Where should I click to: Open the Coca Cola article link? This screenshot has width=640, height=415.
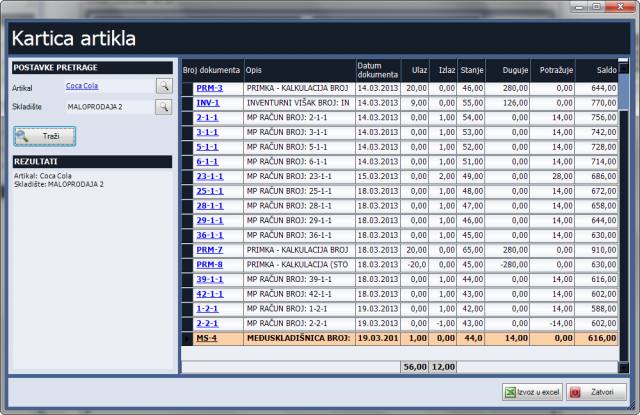coord(82,87)
